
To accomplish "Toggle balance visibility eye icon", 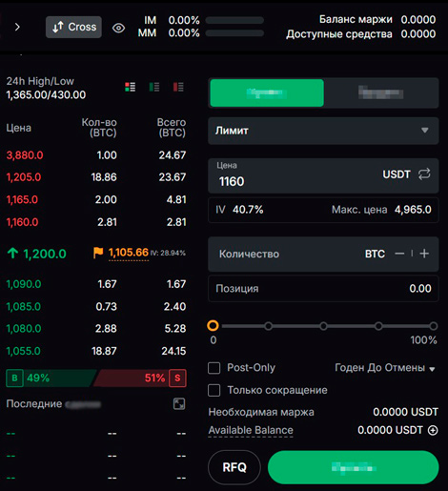I will [x=118, y=28].
